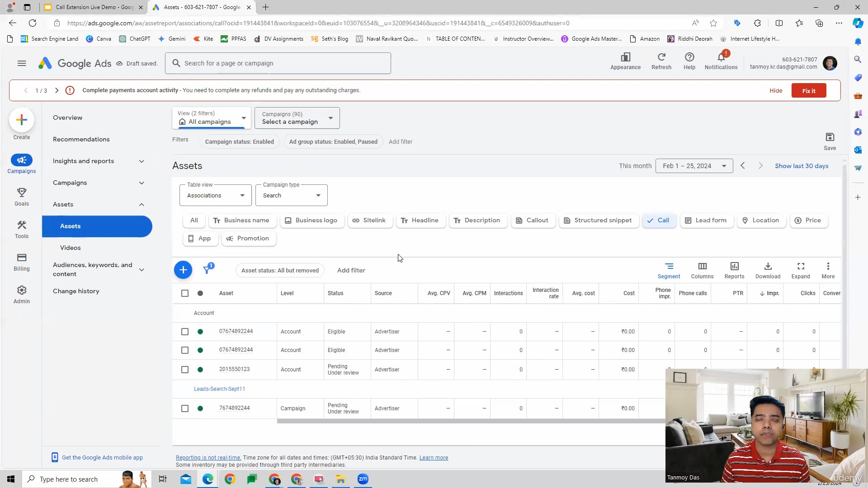Select the Lead form asset chip
Viewport: 868px width, 488px height.
point(706,221)
